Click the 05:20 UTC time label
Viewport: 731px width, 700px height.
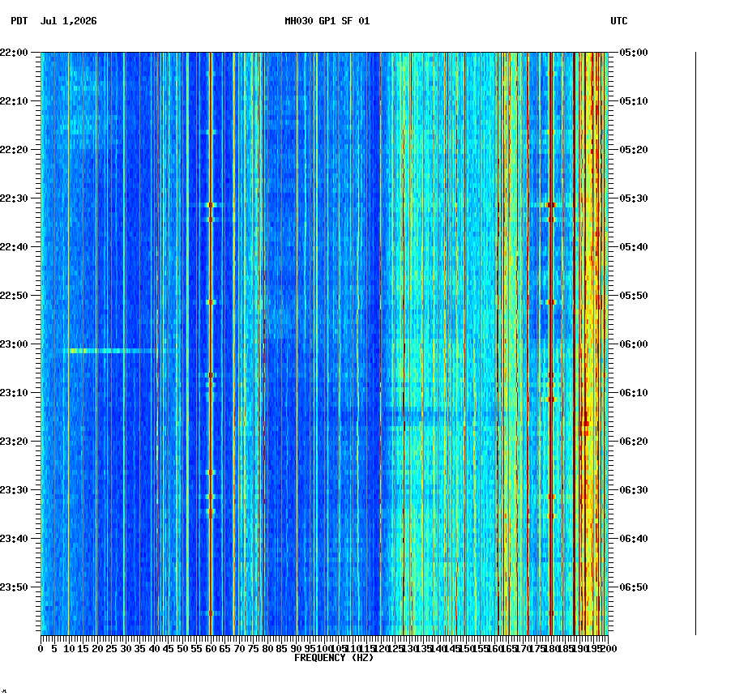(634, 150)
